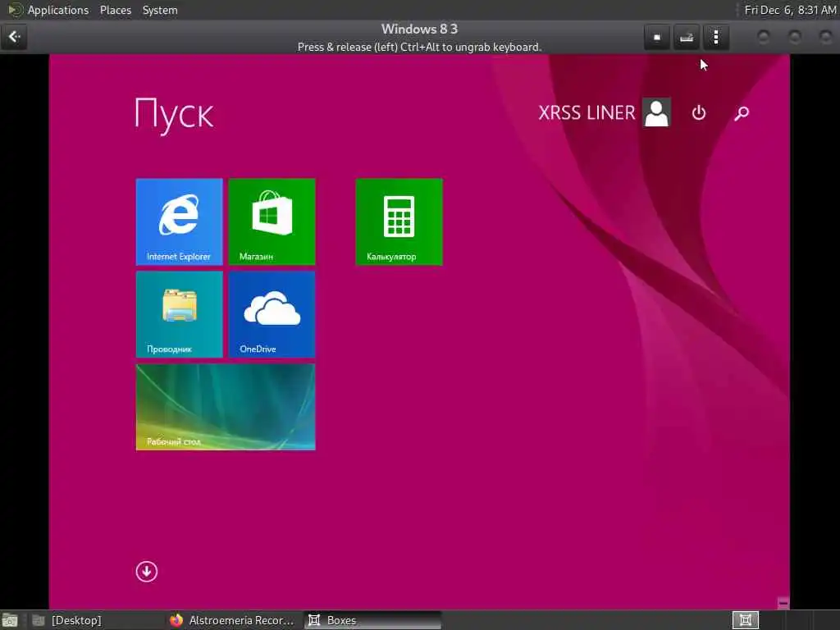Open the Internet Explorer tile
The width and height of the screenshot is (840, 630).
pyautogui.click(x=179, y=221)
